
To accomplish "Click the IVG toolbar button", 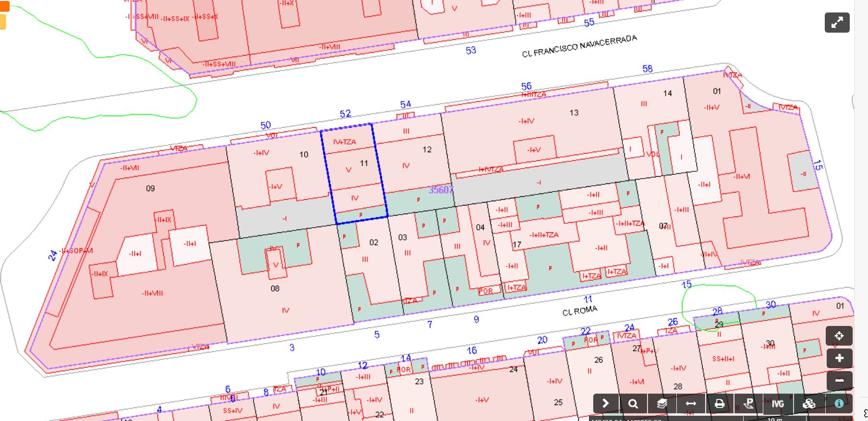I will tap(778, 404).
